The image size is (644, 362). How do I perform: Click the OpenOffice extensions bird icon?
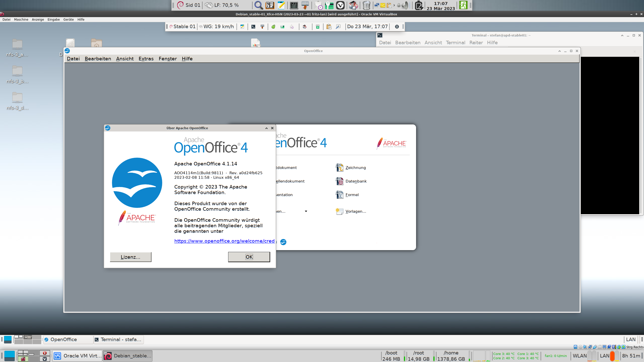tap(283, 242)
